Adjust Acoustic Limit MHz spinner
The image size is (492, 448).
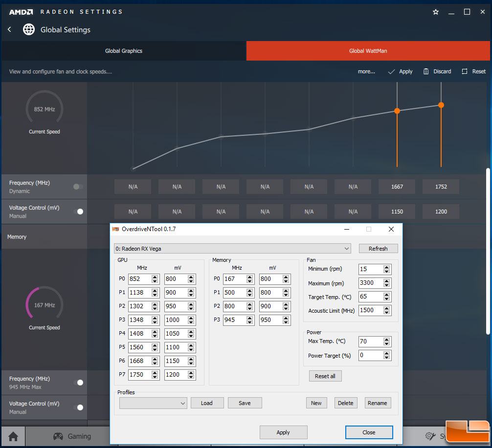click(386, 310)
